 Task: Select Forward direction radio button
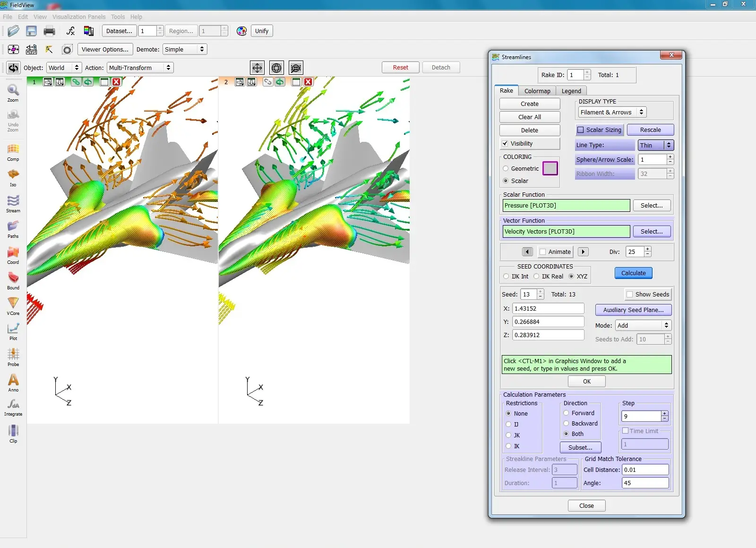coord(566,413)
